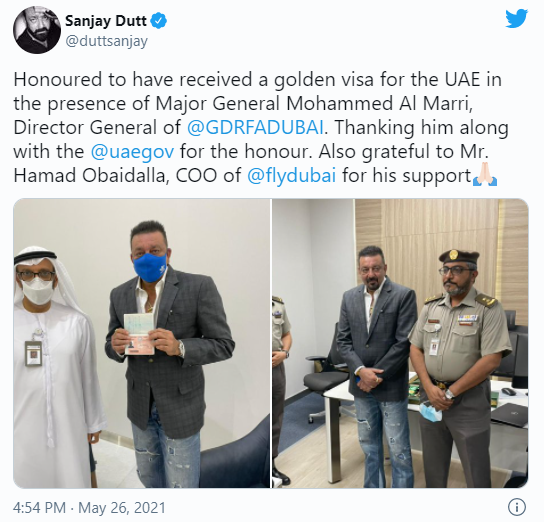544x522 pixels.
Task: Click the blue verified badge
Action: coord(159,21)
